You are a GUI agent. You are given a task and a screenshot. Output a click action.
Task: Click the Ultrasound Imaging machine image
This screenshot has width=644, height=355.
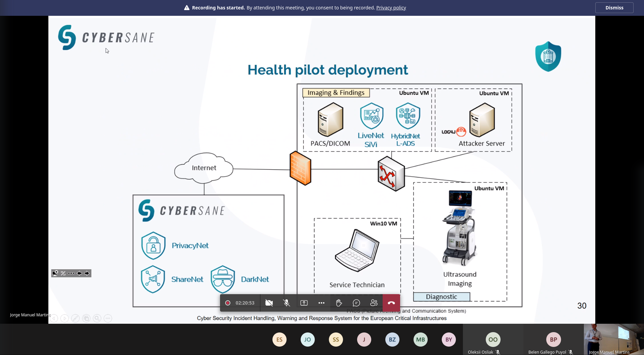pos(460,228)
